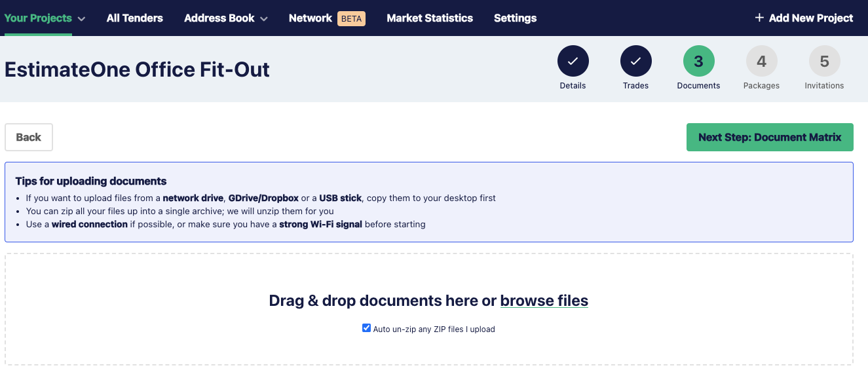Click the tip about network drive and USB stick

coord(261,198)
